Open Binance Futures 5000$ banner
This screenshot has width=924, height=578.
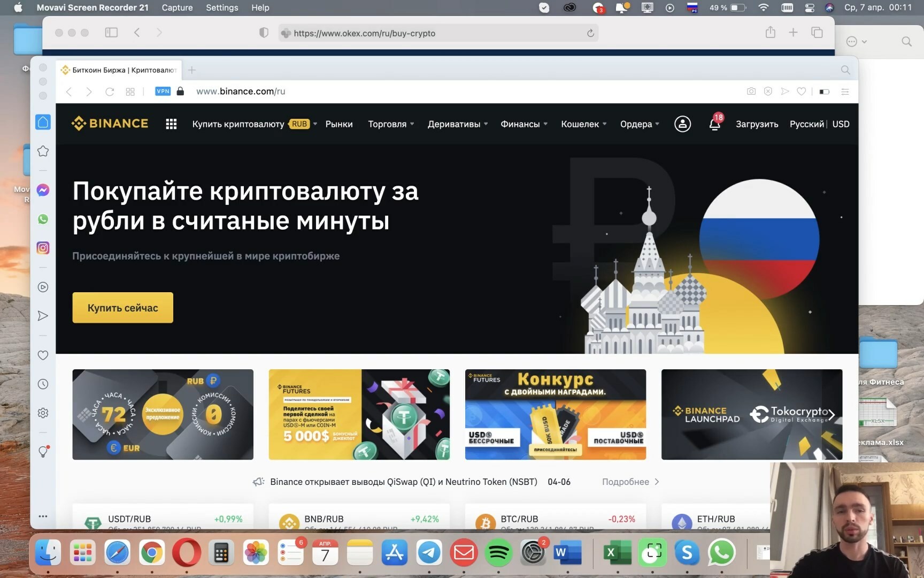click(x=359, y=414)
